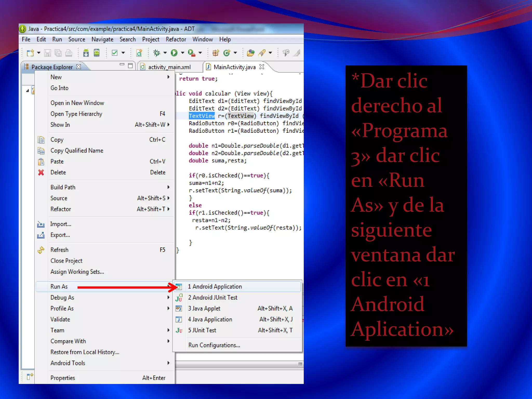Open the New Java Class dropdown arrow
This screenshot has width=532, height=399.
point(235,53)
